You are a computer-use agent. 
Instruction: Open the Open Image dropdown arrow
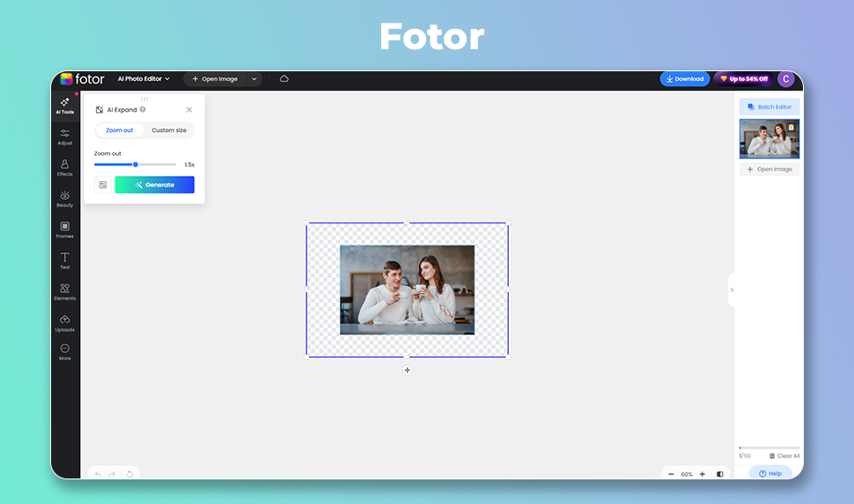(254, 79)
